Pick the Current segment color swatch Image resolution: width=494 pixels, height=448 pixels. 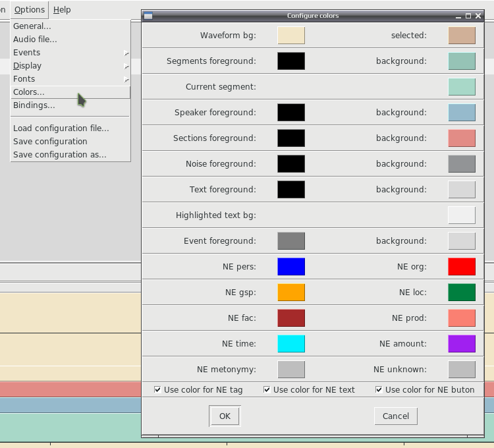pos(462,87)
